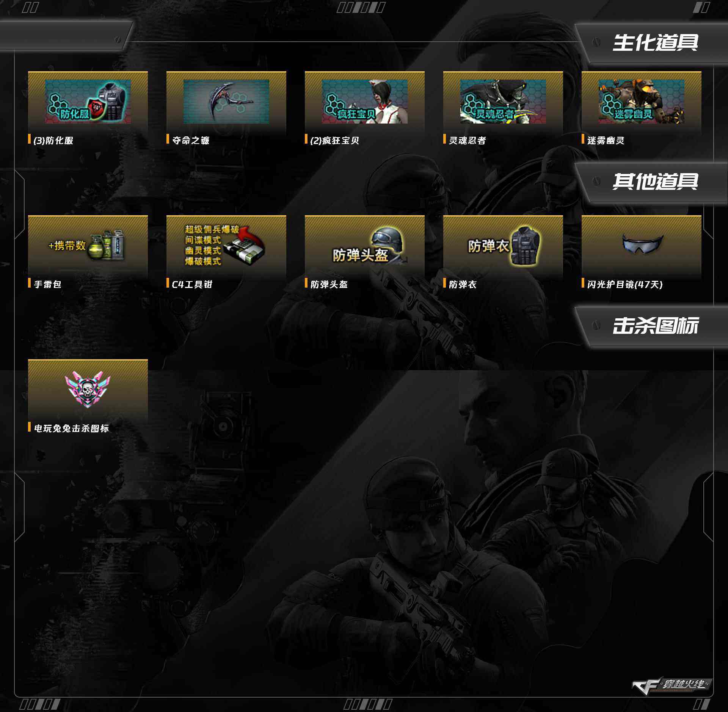Select the 防化服 vest item icon
The width and height of the screenshot is (728, 712).
click(88, 102)
